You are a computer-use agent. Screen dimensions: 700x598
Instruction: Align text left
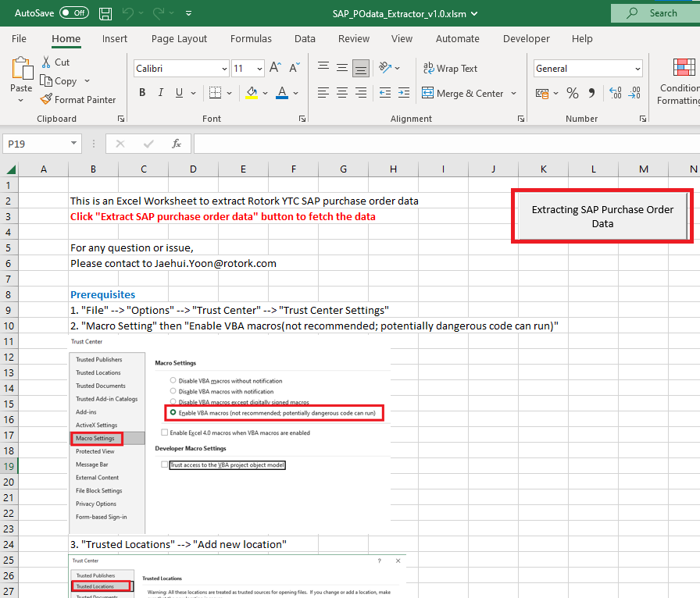point(323,93)
